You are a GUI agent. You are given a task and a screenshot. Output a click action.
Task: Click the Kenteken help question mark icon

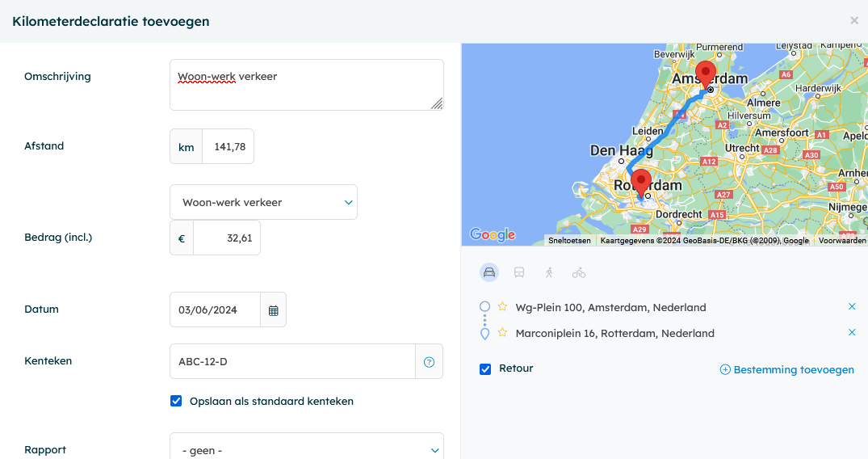(x=429, y=362)
